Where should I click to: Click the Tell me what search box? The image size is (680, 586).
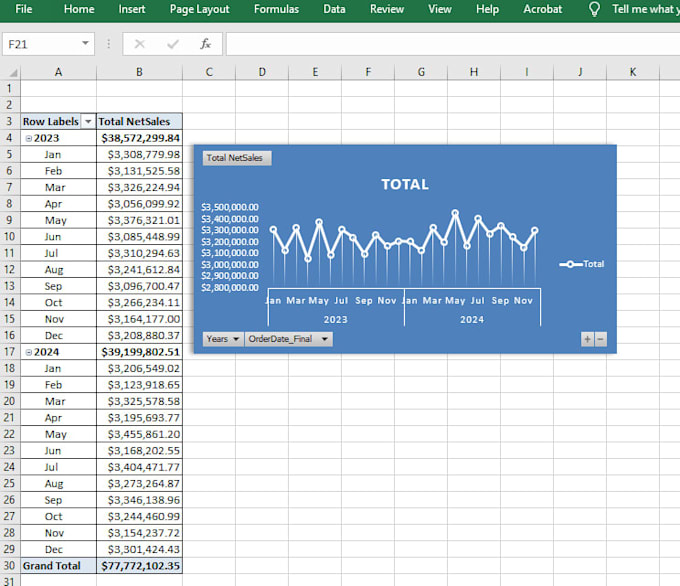click(x=645, y=9)
